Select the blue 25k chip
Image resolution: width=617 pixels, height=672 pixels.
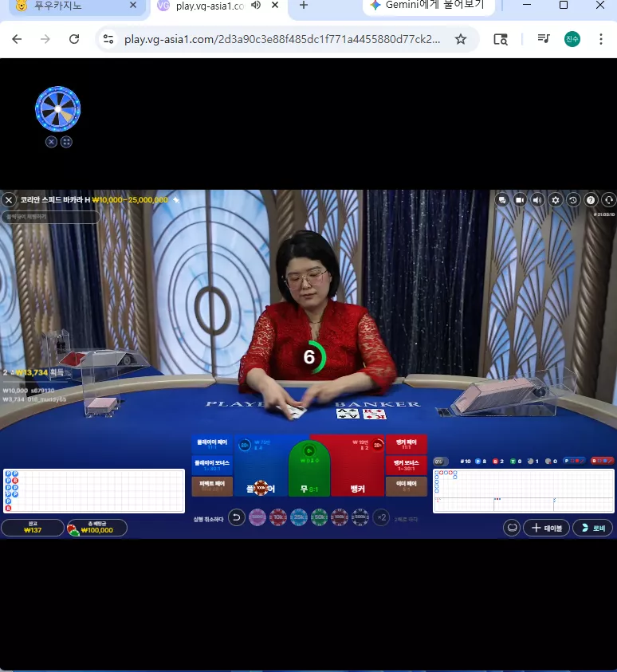tap(299, 517)
